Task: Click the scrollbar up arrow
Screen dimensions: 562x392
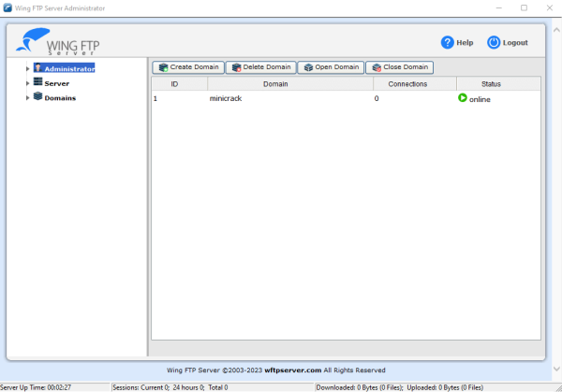Action: pos(556,30)
